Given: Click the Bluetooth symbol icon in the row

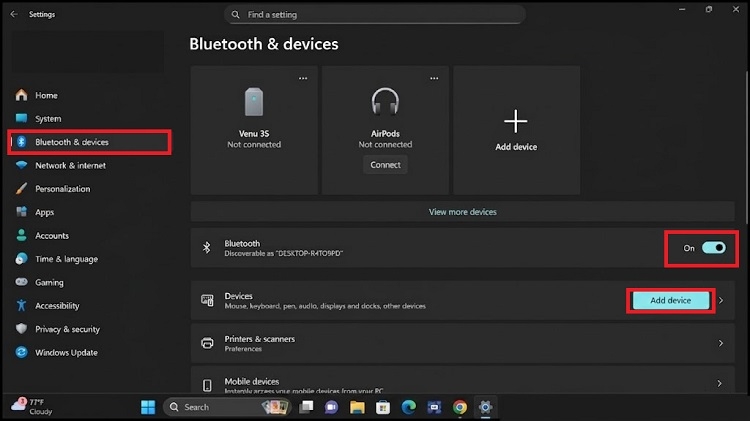Looking at the screenshot, I should (x=207, y=247).
